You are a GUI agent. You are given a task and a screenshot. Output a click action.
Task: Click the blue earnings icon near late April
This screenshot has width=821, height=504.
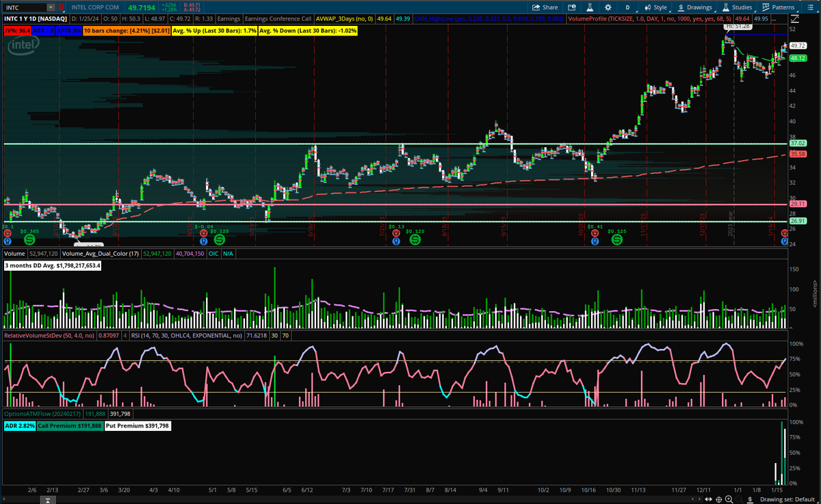(203, 241)
